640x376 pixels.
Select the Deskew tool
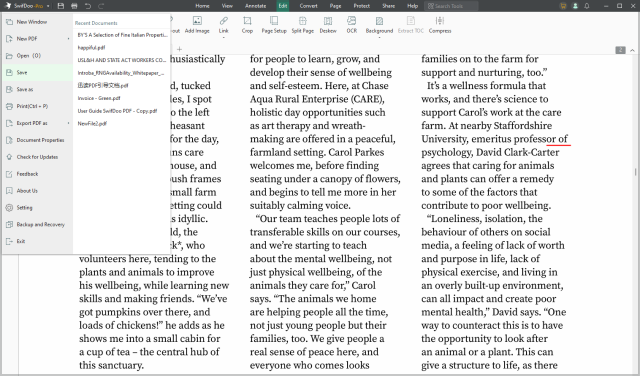(328, 25)
